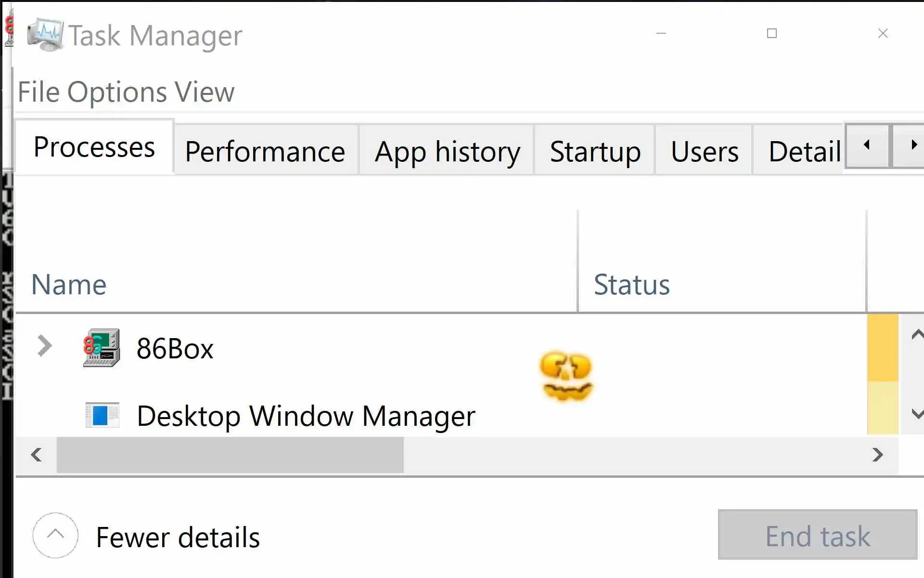The height and width of the screenshot is (578, 924).
Task: Switch to the App history tab
Action: (447, 152)
